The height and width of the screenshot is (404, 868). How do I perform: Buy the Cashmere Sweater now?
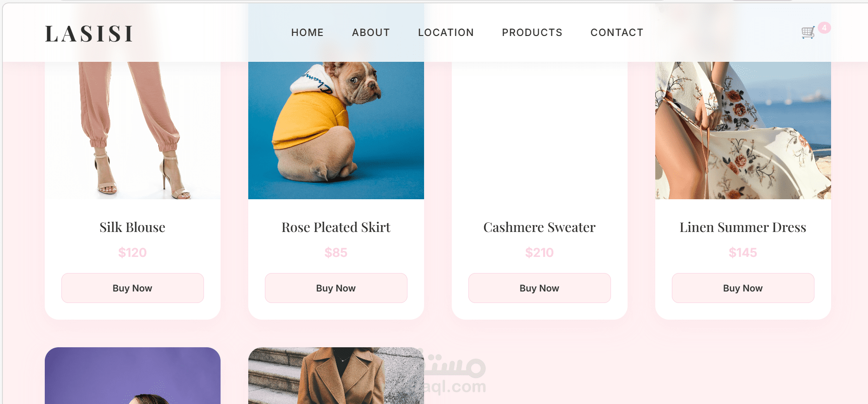[539, 288]
